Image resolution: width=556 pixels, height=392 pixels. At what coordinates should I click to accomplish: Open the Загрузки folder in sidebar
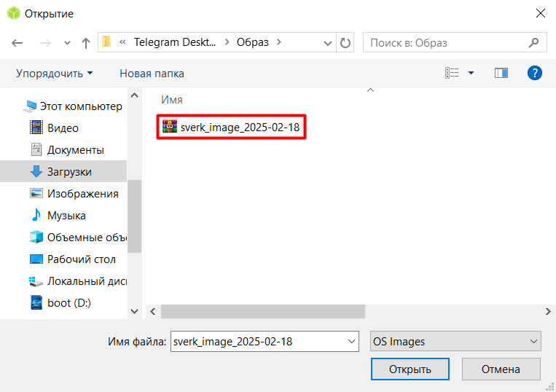pyautogui.click(x=69, y=172)
